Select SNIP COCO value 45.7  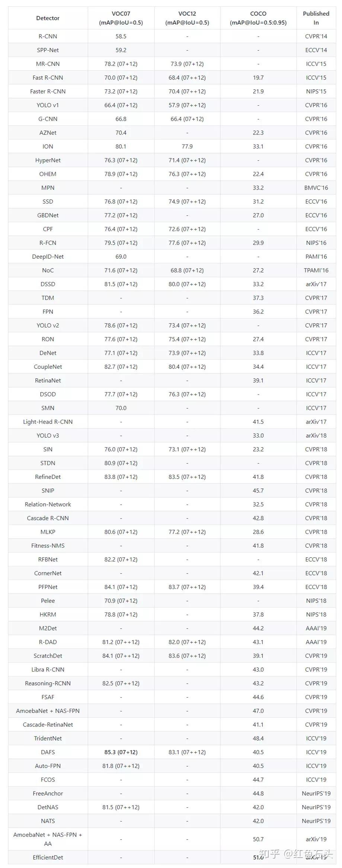[x=258, y=490]
